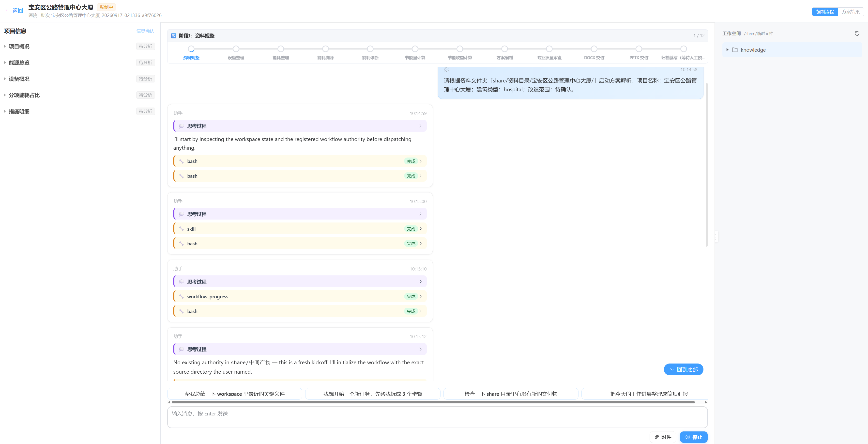Stop generation with the 停止 button

point(693,437)
